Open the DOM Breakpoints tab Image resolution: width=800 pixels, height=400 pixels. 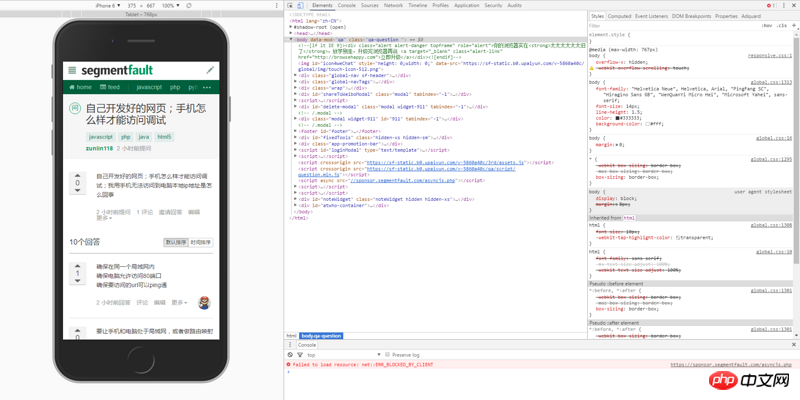pos(691,16)
